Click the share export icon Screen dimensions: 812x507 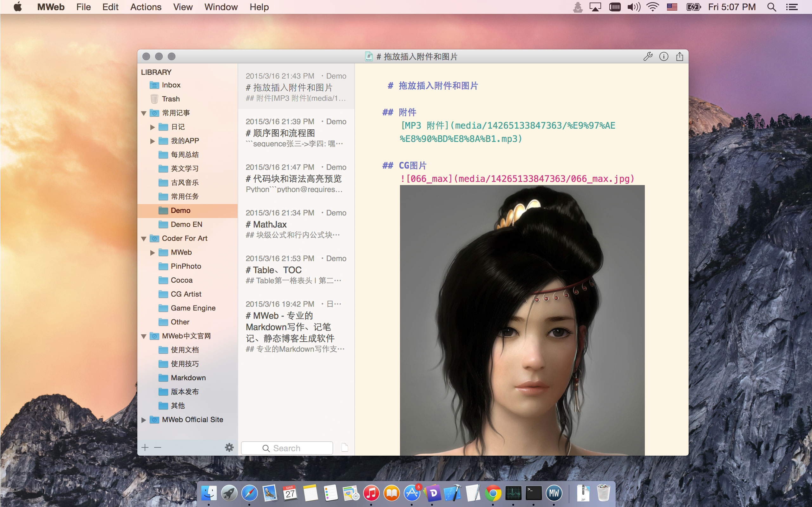click(x=679, y=56)
